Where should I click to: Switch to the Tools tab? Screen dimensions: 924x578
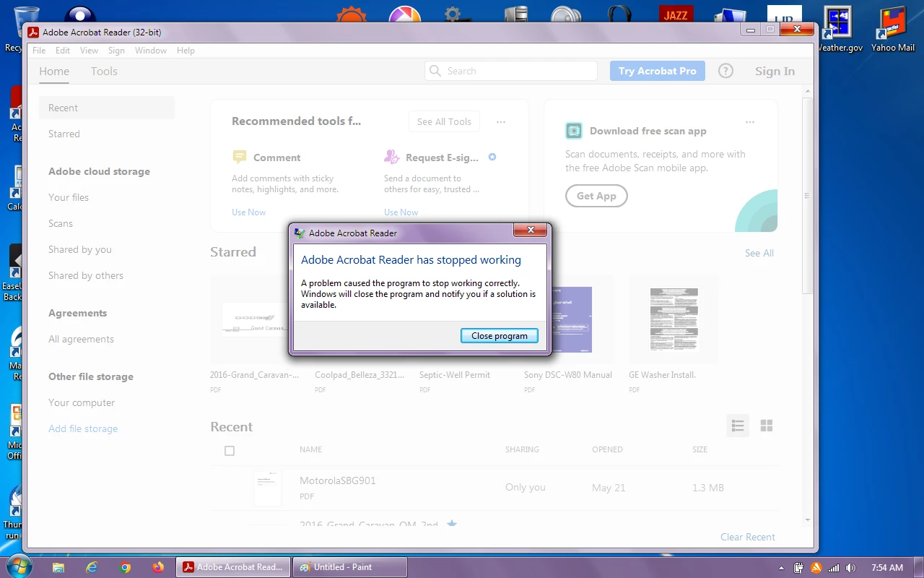pos(104,71)
